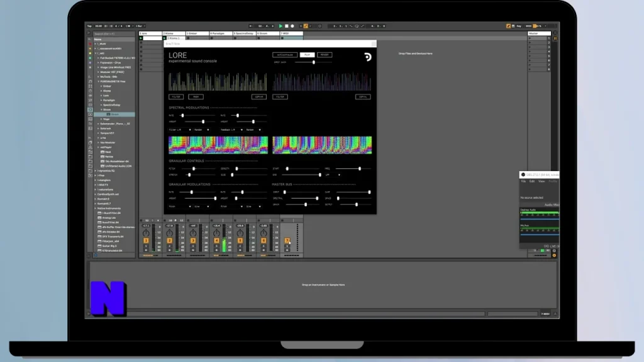Collapse the vstPlayer folder
Viewport: 644px width, 362px height.
(99, 147)
